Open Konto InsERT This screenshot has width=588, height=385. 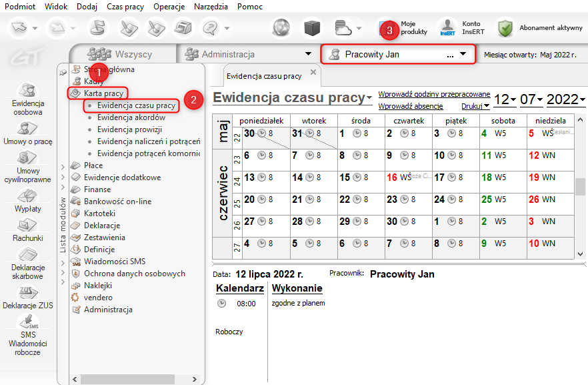click(x=463, y=28)
